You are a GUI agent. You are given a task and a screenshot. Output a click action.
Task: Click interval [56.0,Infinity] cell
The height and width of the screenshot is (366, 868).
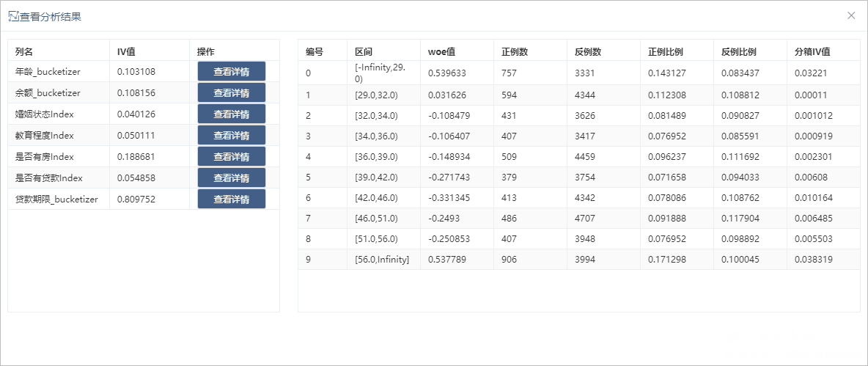(x=383, y=260)
